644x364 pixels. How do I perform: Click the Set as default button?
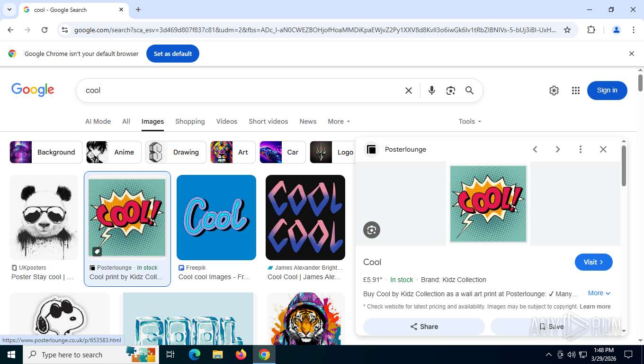(x=173, y=54)
